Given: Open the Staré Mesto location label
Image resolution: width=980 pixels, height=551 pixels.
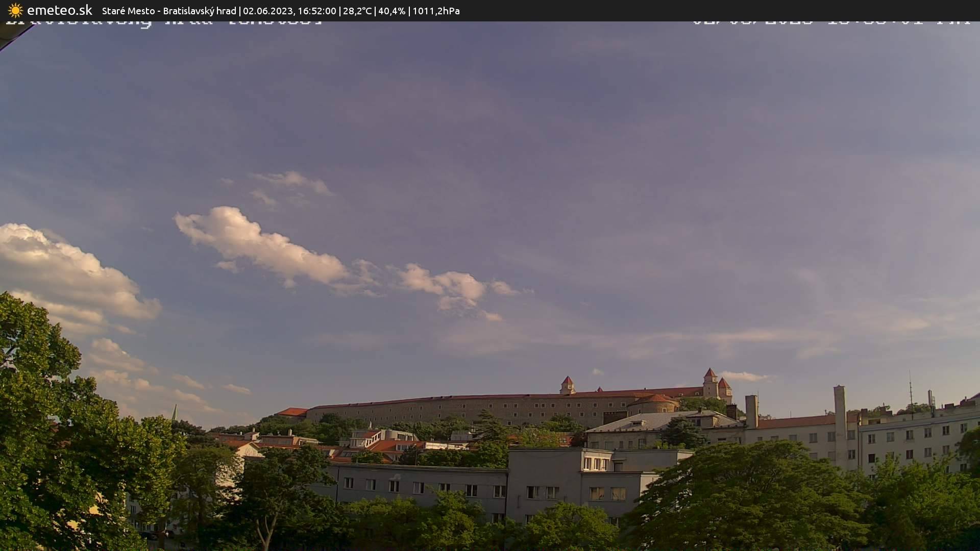Looking at the screenshot, I should coord(128,10).
